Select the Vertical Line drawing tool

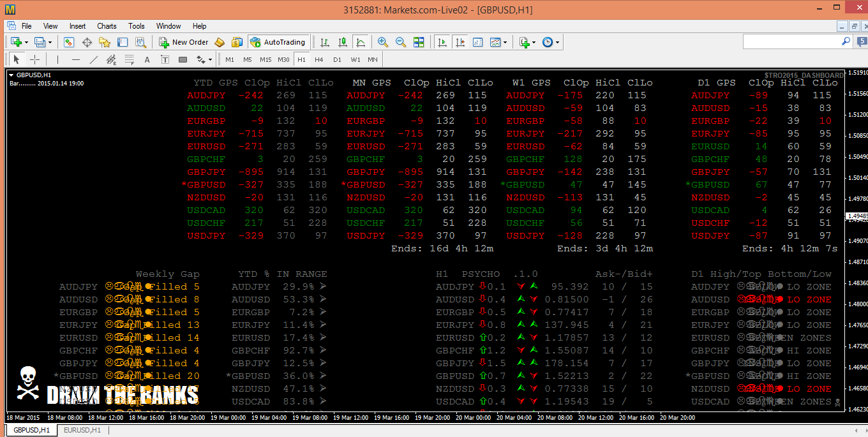(x=57, y=59)
